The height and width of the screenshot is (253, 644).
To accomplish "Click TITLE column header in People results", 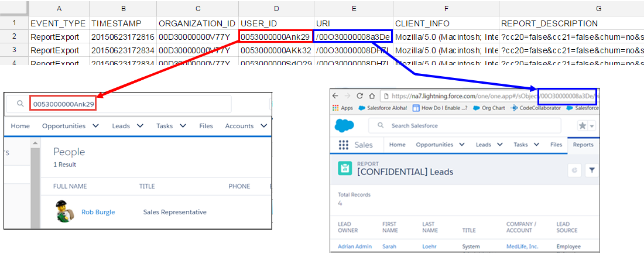I will click(147, 186).
